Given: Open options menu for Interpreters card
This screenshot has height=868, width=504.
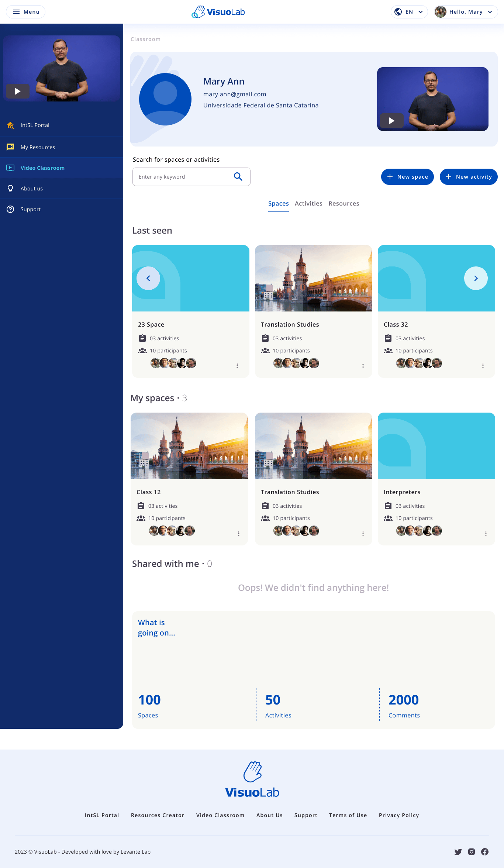Looking at the screenshot, I should 486,534.
